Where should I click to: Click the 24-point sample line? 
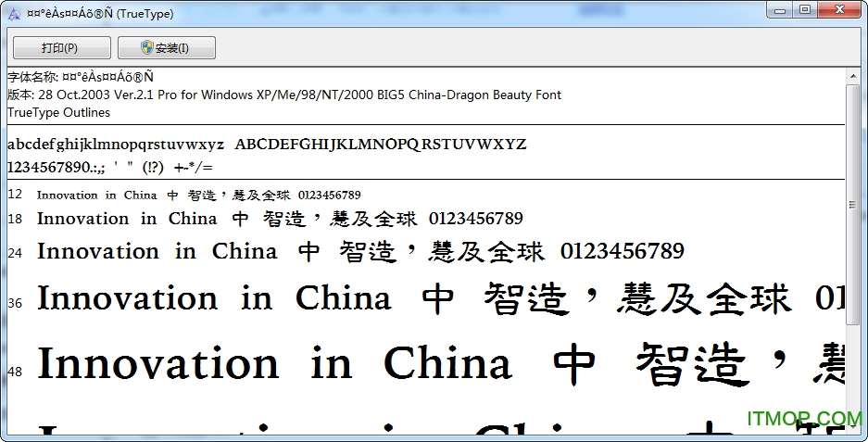(361, 251)
